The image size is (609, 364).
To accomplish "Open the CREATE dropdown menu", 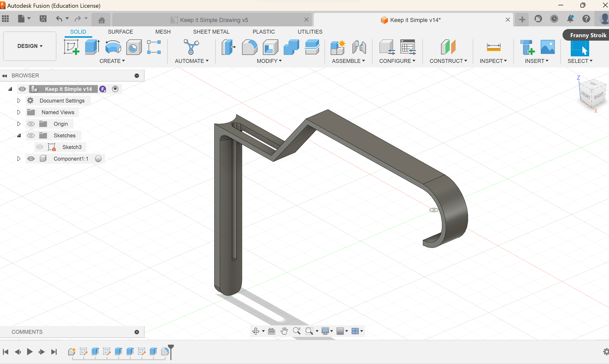I will tap(112, 61).
